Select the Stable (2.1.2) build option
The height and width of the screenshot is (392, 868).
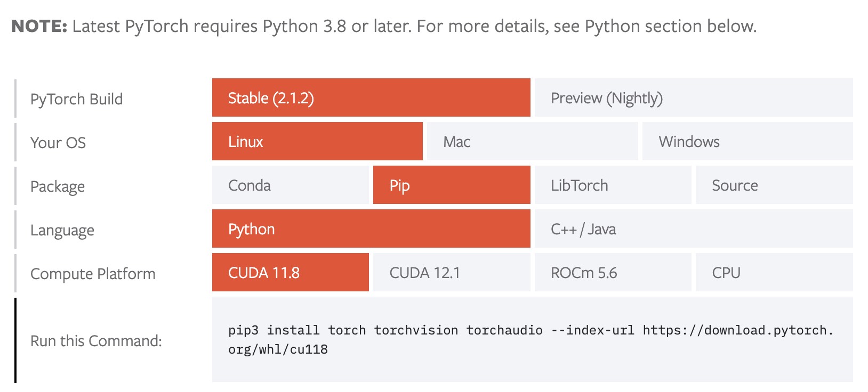(x=371, y=97)
